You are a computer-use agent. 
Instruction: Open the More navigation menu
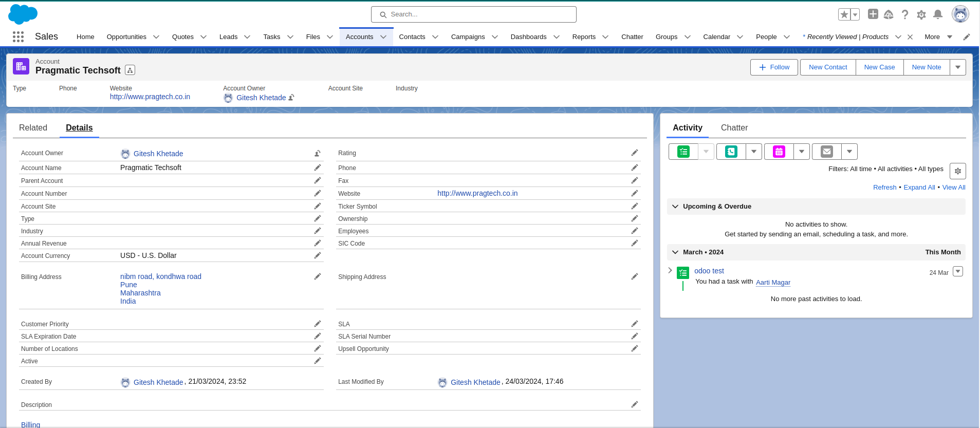(x=938, y=37)
